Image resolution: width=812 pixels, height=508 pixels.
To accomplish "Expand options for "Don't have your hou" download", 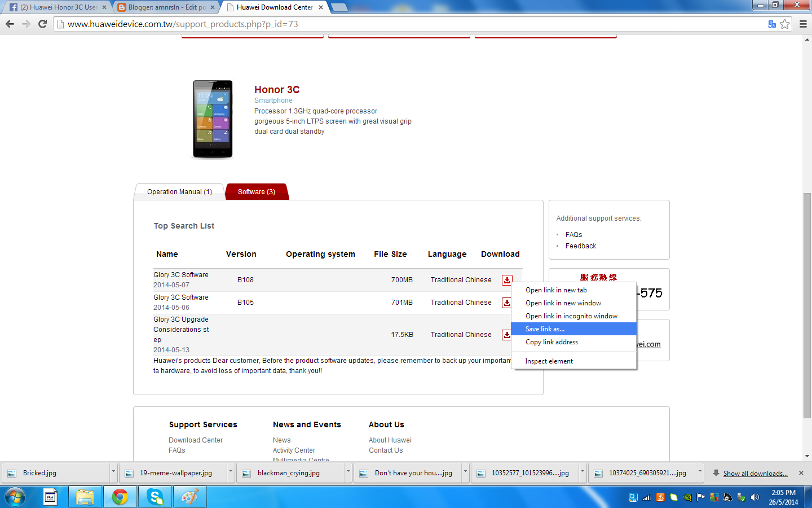I will 465,473.
